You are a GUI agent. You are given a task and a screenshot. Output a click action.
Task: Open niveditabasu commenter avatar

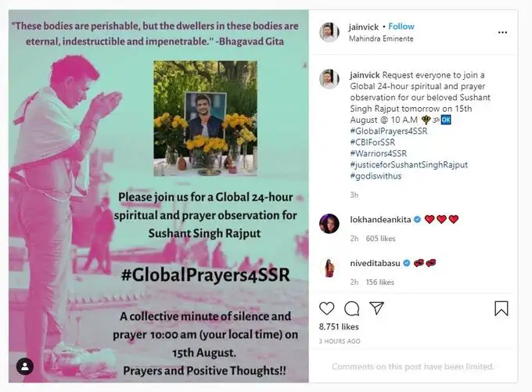(x=329, y=268)
